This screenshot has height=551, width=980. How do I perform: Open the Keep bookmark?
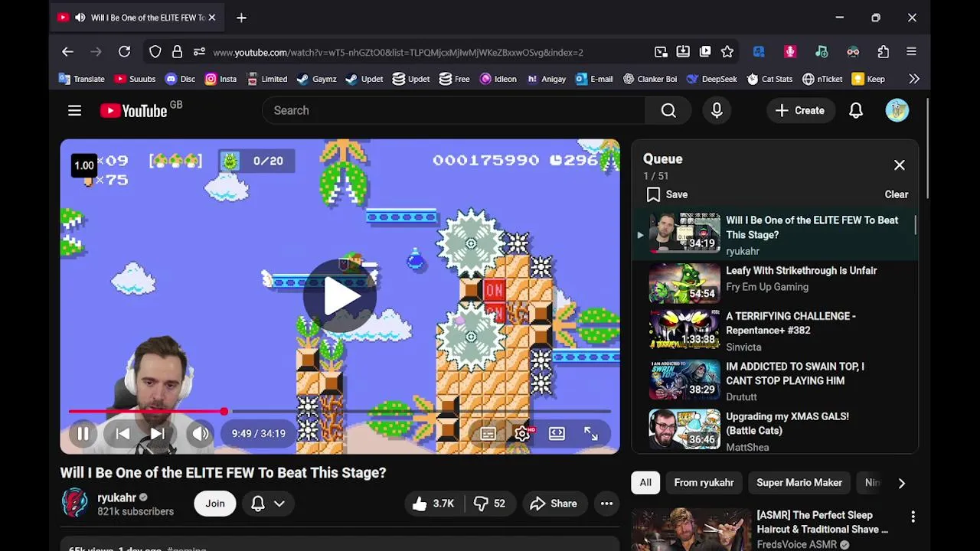coord(868,79)
